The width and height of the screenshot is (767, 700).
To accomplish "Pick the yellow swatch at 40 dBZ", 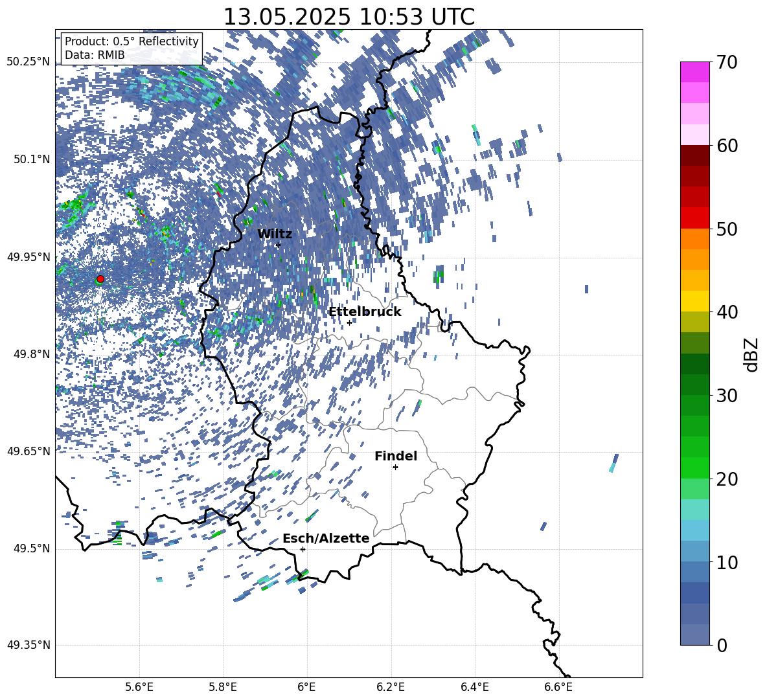I will pyautogui.click(x=694, y=301).
